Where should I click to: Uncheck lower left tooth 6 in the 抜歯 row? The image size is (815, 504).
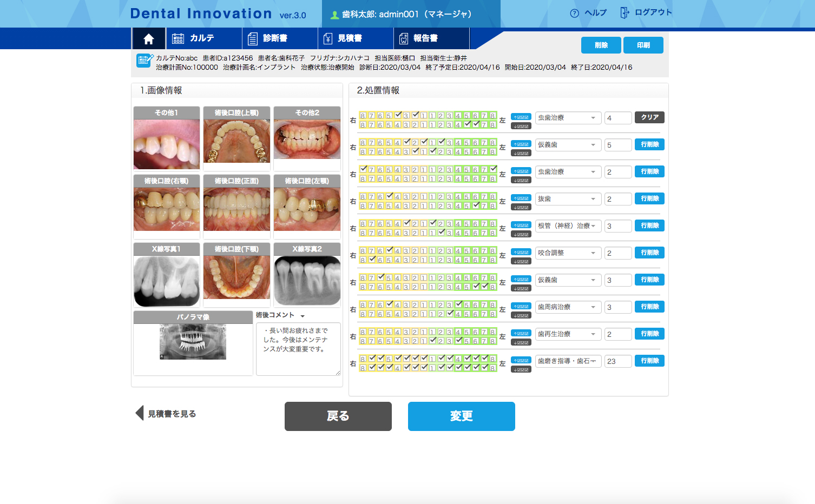tap(476, 205)
